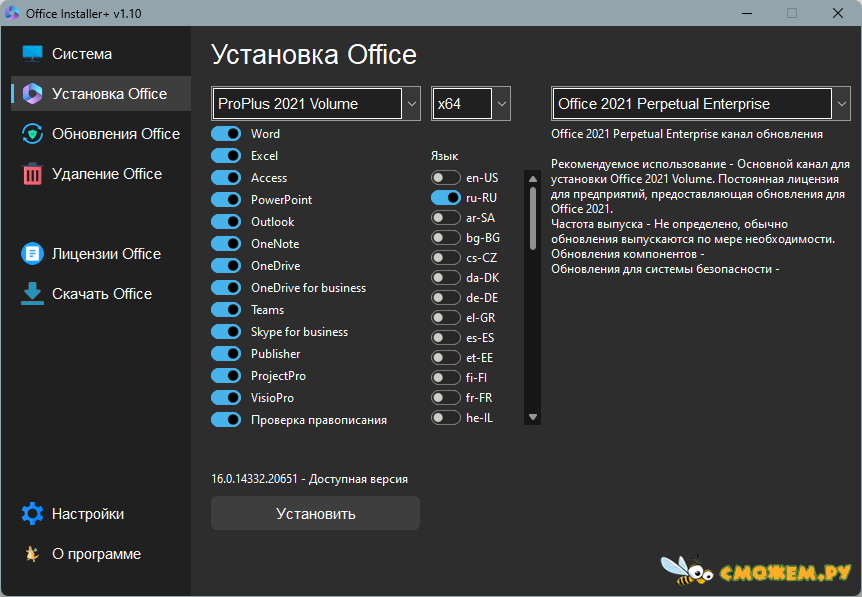Click the language list scroll down arrow
862x597 pixels.
tap(533, 417)
